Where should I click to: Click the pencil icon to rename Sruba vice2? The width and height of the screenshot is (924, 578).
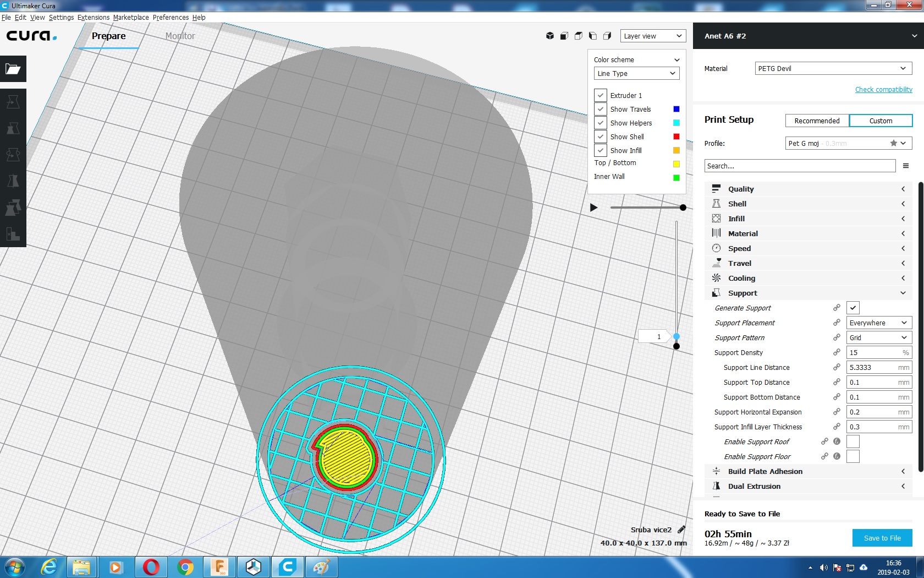coord(681,530)
